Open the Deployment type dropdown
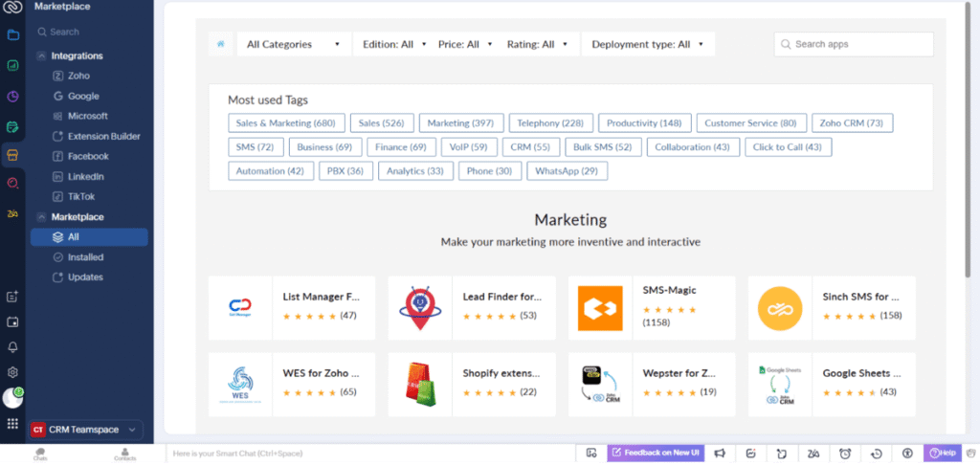Screen dimensions: 980x465 pos(647,44)
